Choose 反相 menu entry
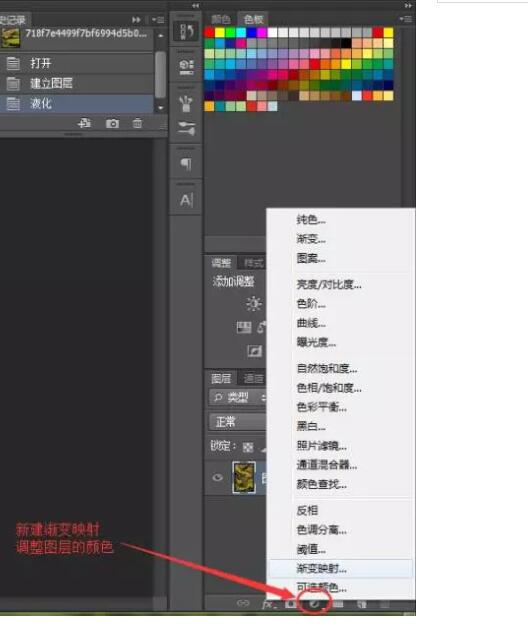Screen dimensions: 528x630 tap(340, 511)
